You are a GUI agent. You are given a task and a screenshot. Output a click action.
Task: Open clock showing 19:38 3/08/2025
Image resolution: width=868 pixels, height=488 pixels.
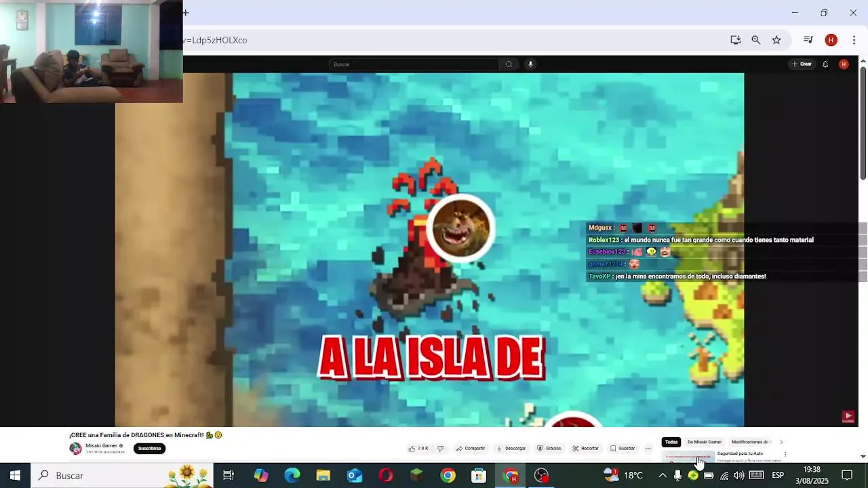coord(812,475)
